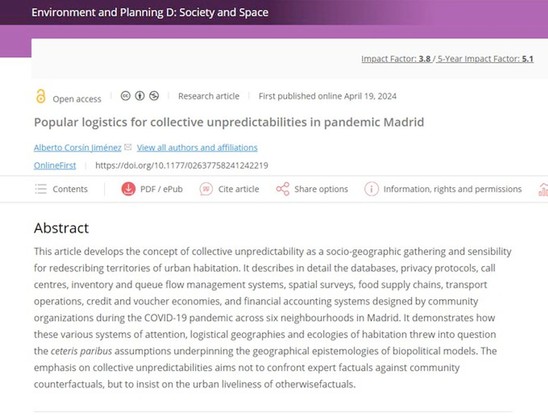The height and width of the screenshot is (420, 548).
Task: Click the email envelope icon beside author
Action: click(128, 147)
